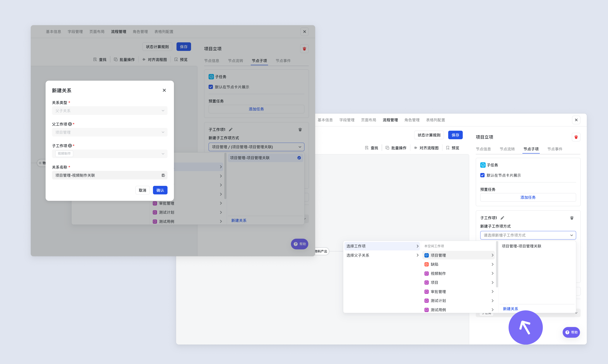
Task: Click trash icon for 子工作项1 in dimmed window
Action: (x=300, y=129)
